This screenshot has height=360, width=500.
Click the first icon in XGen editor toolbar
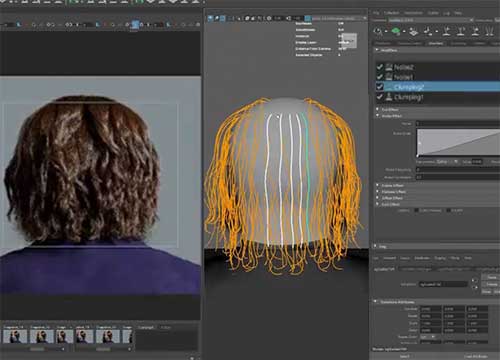(x=378, y=32)
